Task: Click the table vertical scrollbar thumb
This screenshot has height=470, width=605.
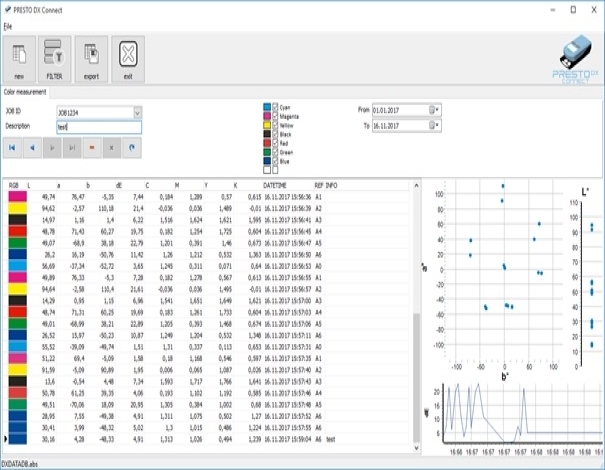Action: (x=416, y=377)
